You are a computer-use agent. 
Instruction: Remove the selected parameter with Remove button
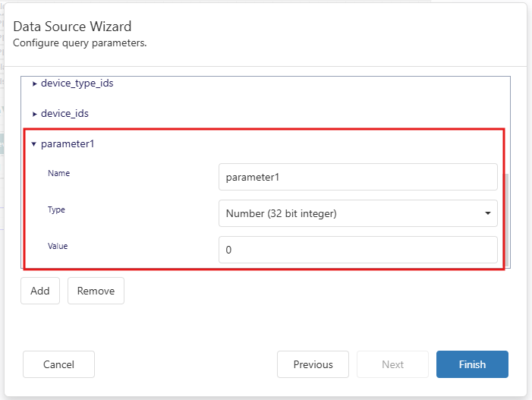coord(96,291)
